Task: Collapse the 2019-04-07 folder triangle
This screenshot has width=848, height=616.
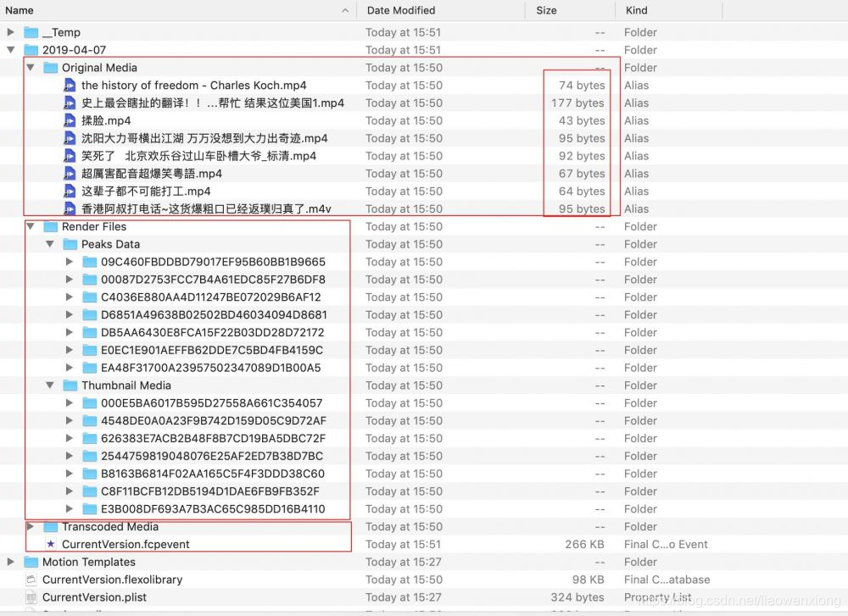Action: [10, 50]
